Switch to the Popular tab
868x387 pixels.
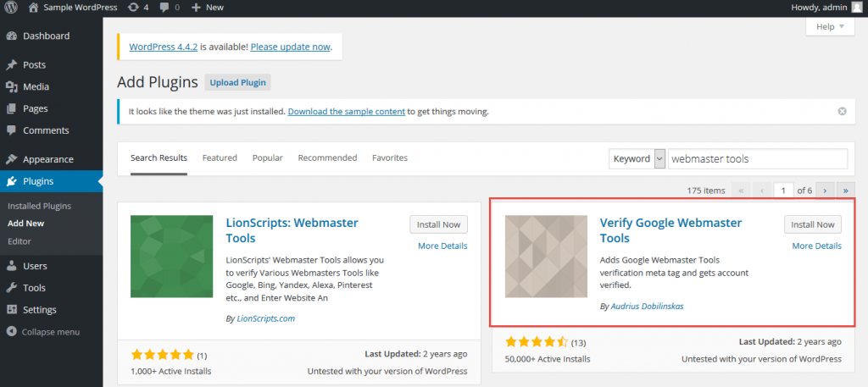pos(268,158)
